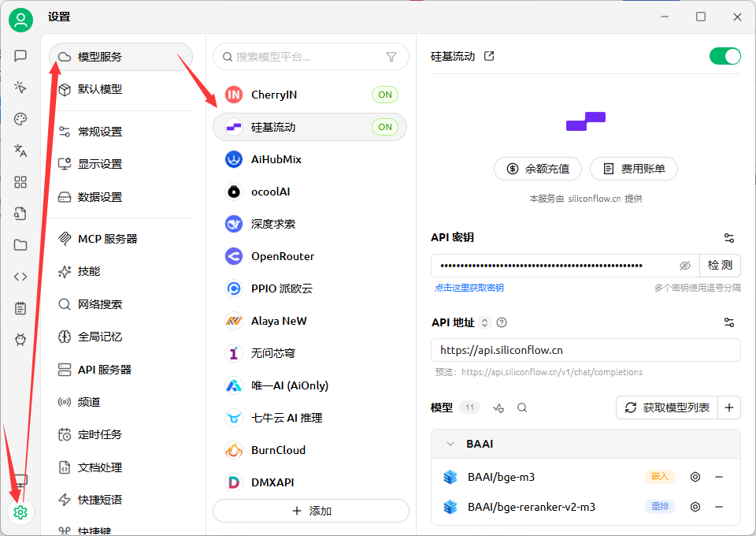
Task: Open 文档处理 settings section
Action: [120, 467]
